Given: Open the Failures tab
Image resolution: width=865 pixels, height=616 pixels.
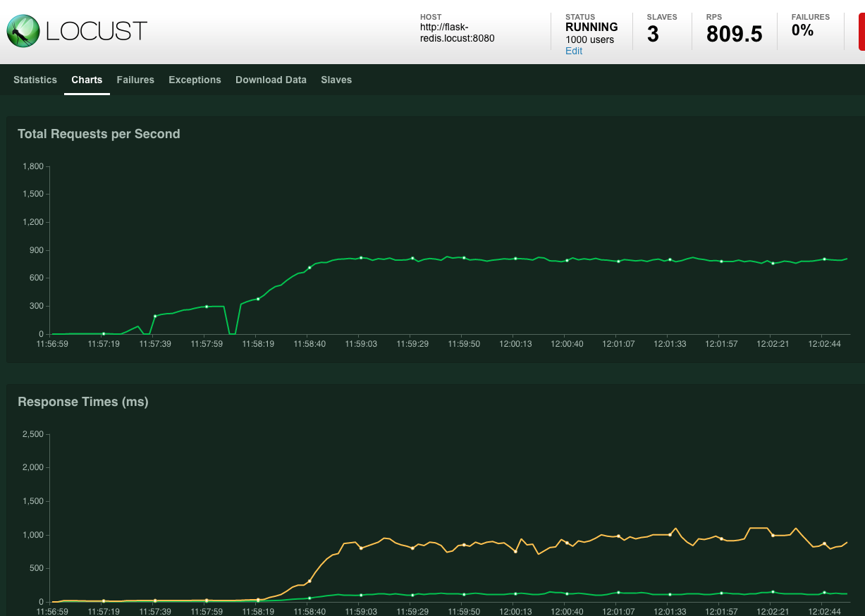Looking at the screenshot, I should coord(135,80).
